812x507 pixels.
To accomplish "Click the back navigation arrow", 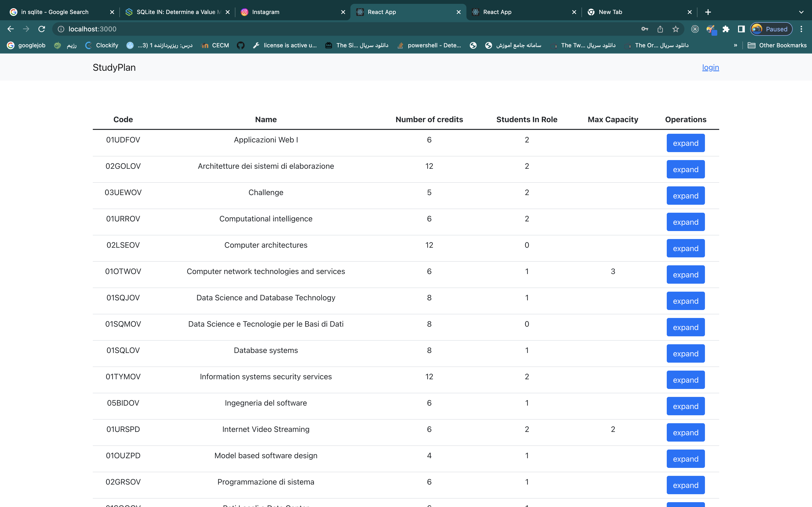I will coord(10,29).
